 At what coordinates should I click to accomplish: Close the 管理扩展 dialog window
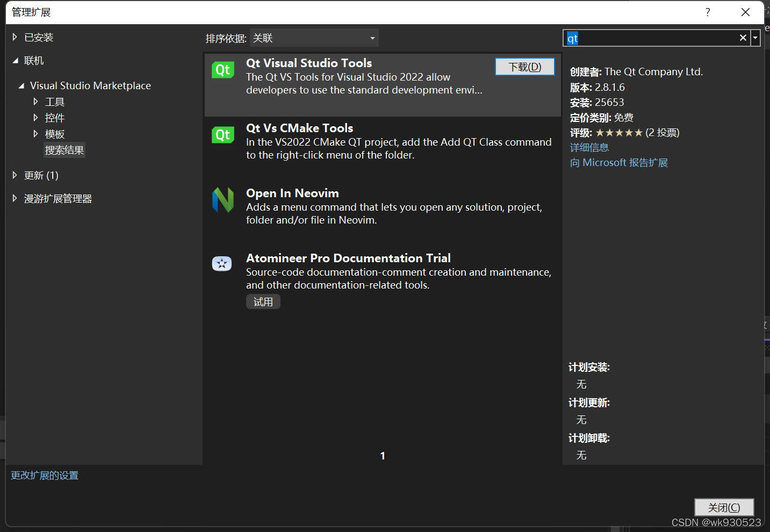pyautogui.click(x=745, y=12)
